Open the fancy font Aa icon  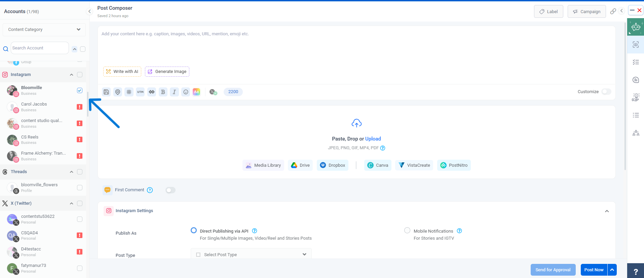pyautogui.click(x=196, y=92)
